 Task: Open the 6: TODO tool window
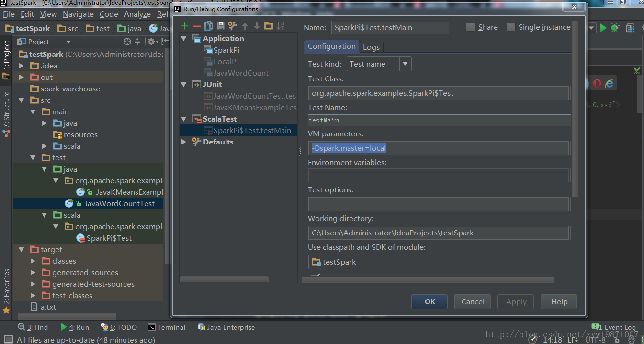(119, 327)
